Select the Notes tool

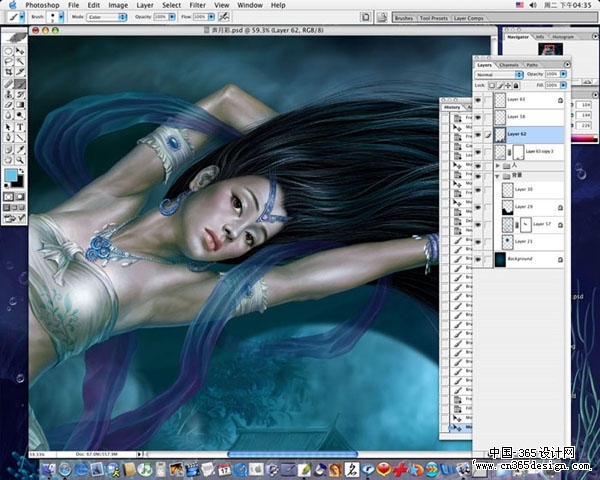pos(8,150)
